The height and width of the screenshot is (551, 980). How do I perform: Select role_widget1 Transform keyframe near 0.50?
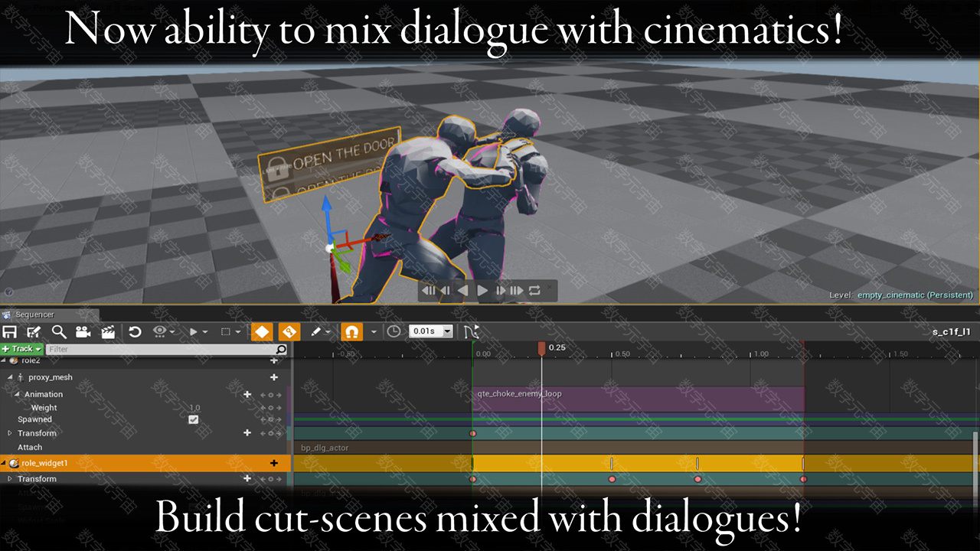[612, 479]
